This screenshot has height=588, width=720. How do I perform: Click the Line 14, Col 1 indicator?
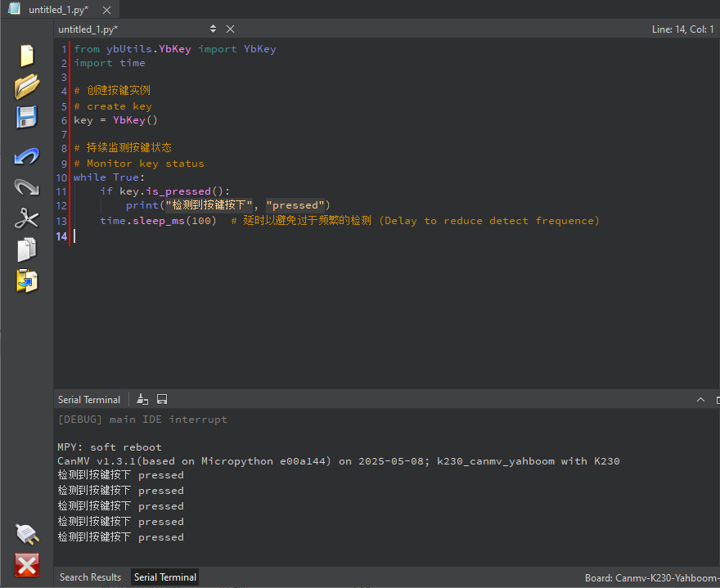(x=683, y=29)
